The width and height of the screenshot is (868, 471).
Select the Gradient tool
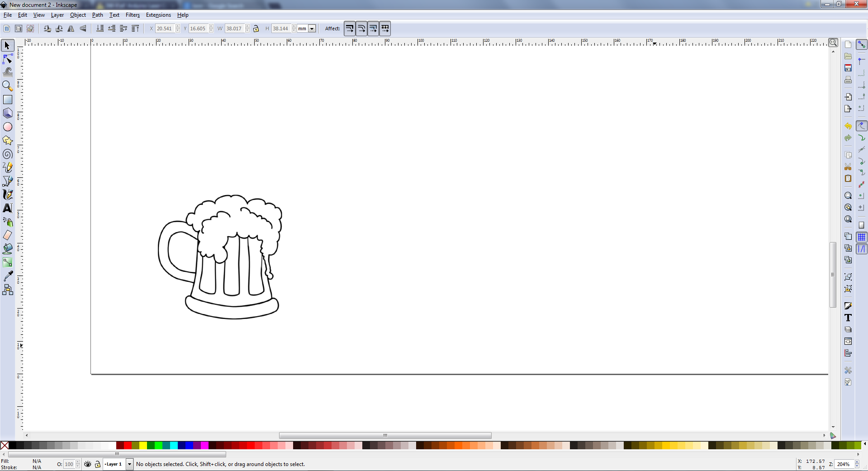7,262
